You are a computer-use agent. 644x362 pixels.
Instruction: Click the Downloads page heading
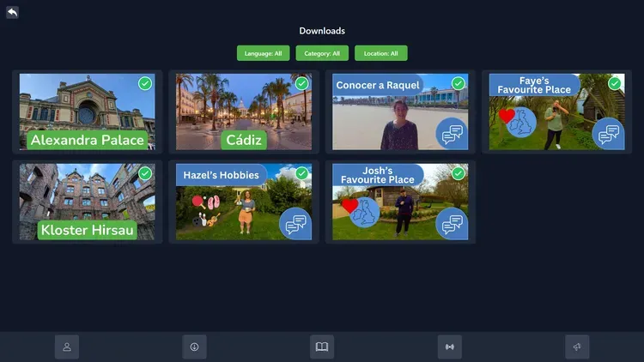coord(322,31)
